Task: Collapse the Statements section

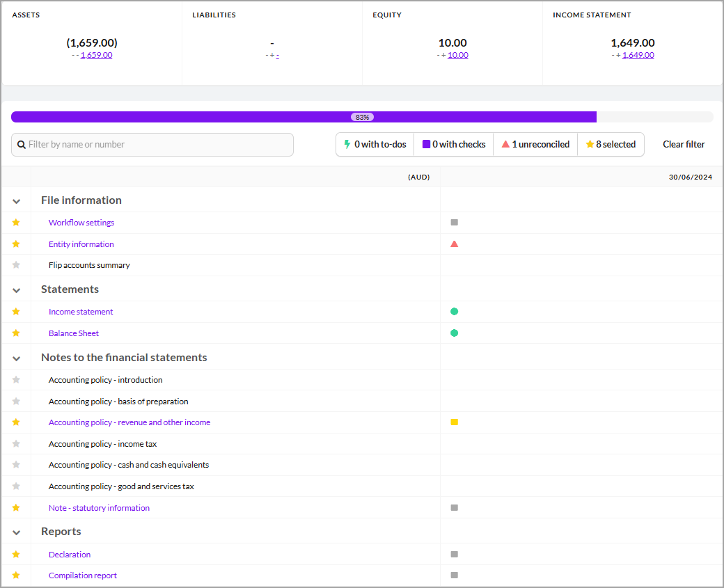Action: tap(17, 290)
